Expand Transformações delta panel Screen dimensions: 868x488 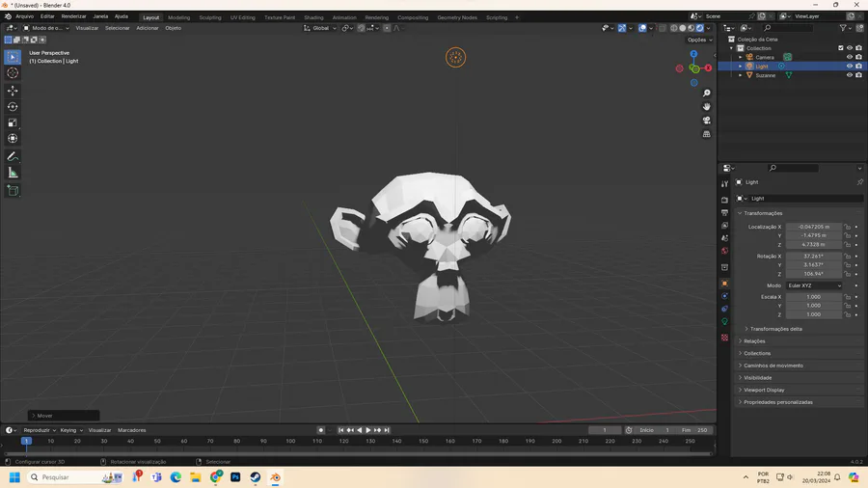775,329
